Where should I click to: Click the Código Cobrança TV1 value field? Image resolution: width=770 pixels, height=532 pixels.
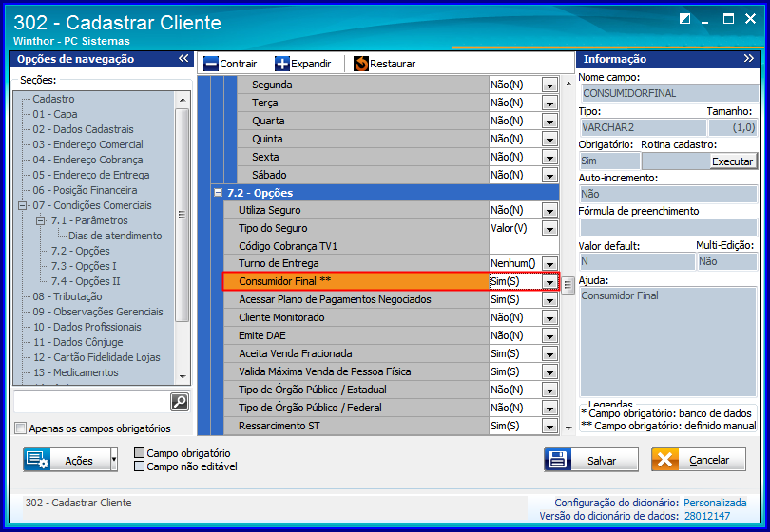click(x=524, y=246)
